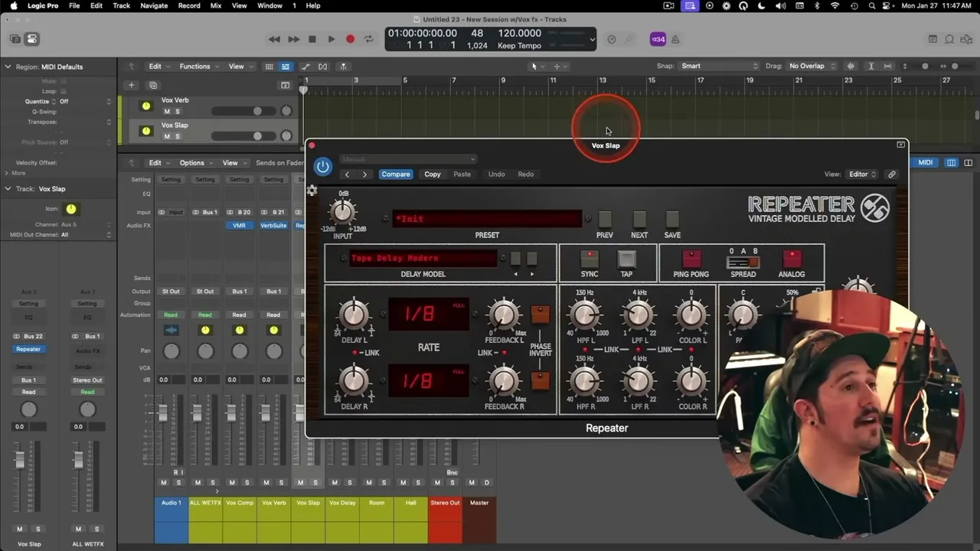Screen dimensions: 980x551
Task: Toggle the ANALOG button
Action: click(x=792, y=259)
